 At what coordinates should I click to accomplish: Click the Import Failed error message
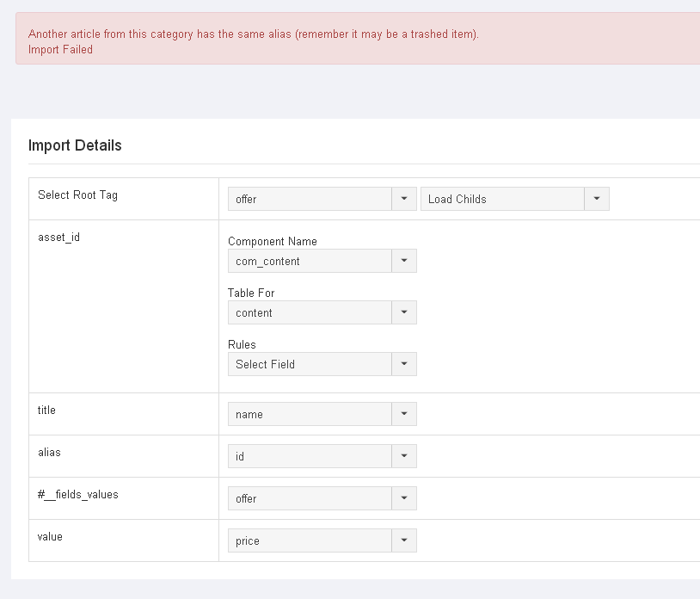60,50
